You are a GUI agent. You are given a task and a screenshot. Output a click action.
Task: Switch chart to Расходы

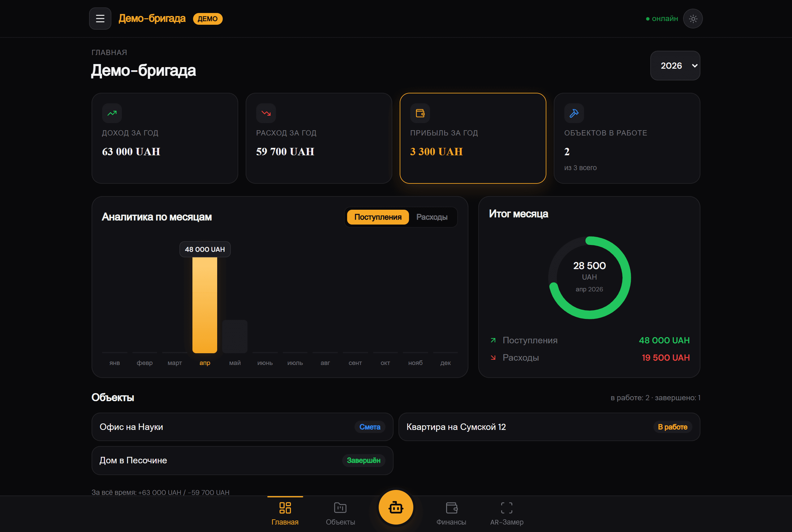(432, 217)
